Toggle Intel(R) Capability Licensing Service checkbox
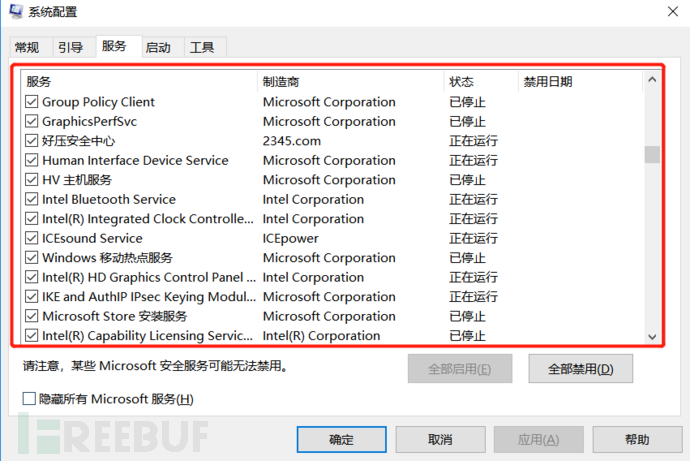This screenshot has height=461, width=690. pos(31,336)
